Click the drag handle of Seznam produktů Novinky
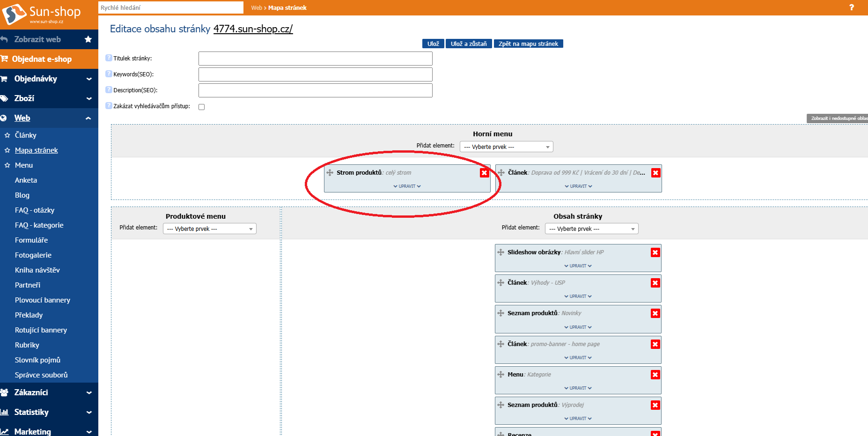 [x=500, y=313]
